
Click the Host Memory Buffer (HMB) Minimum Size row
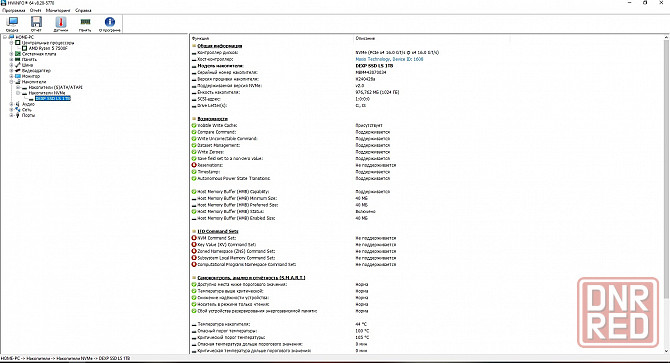[x=237, y=198]
